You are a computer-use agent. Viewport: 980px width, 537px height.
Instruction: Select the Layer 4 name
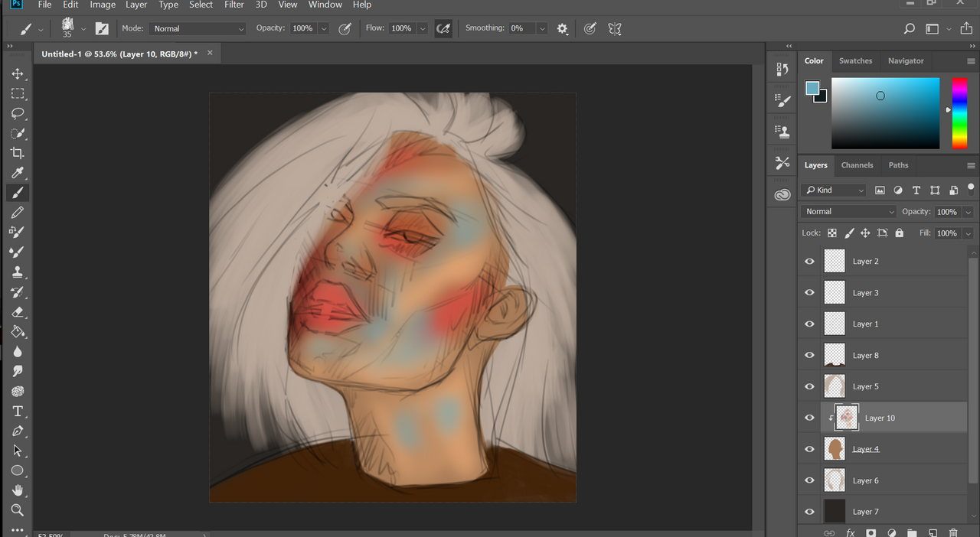click(866, 450)
